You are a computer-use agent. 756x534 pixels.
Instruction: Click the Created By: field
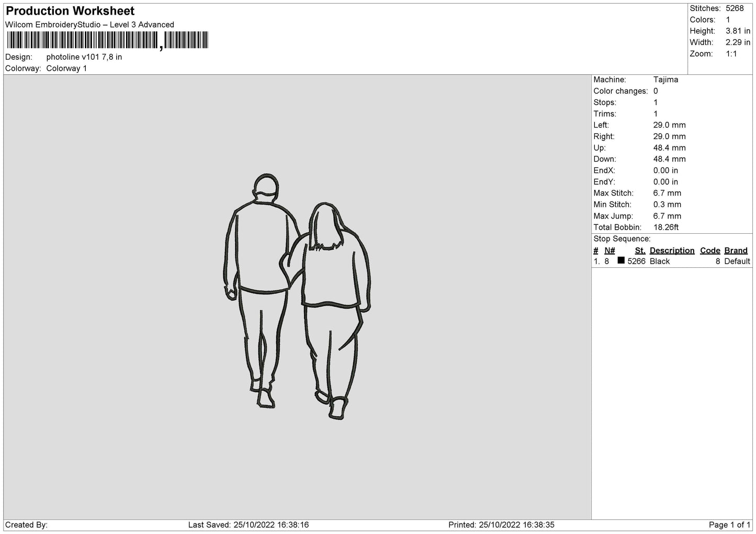pos(26,525)
